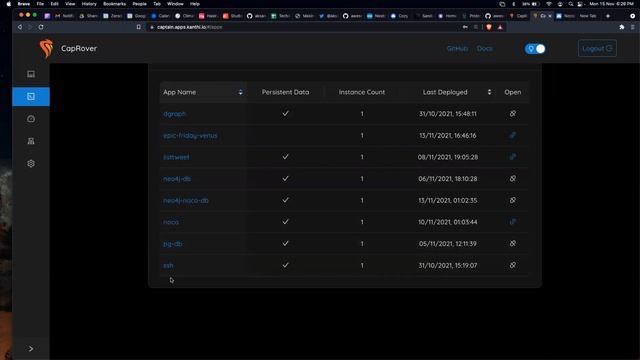Click the CapRover flame logo
The width and height of the screenshot is (640, 360).
pos(47,48)
